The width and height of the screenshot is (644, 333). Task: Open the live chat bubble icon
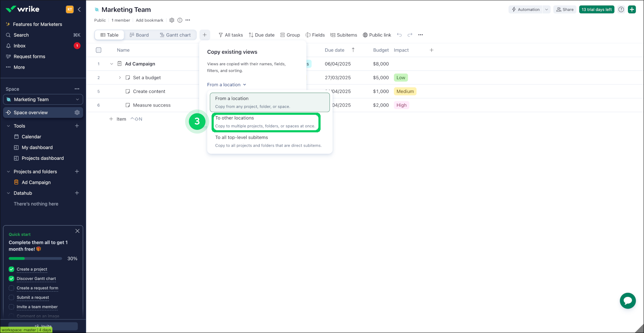tap(628, 301)
